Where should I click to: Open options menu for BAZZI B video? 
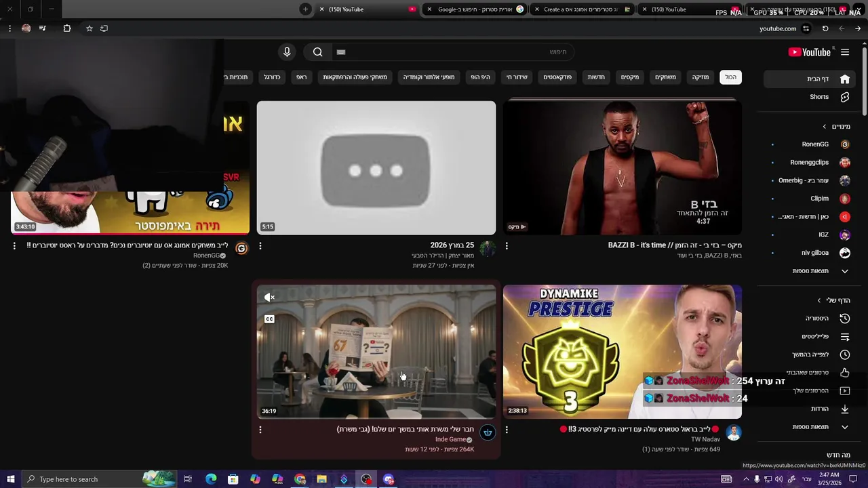tap(507, 246)
